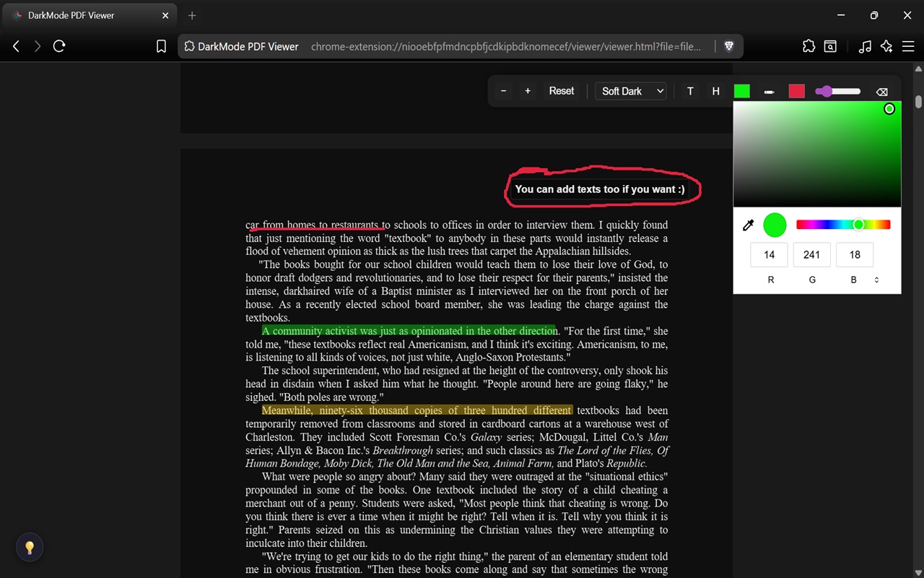Click the zoom out minus button
Viewport: 924px width, 578px height.
point(503,91)
